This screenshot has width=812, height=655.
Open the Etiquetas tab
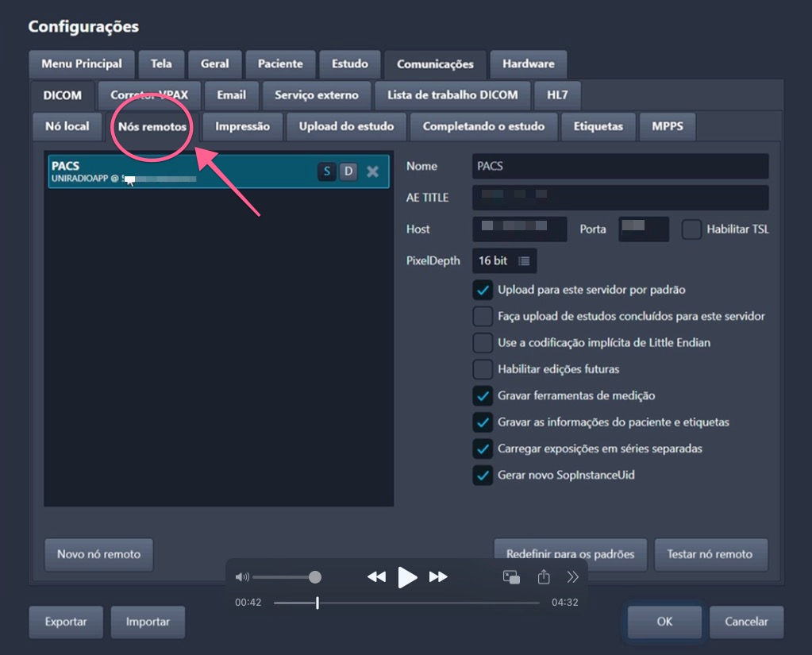tap(598, 127)
